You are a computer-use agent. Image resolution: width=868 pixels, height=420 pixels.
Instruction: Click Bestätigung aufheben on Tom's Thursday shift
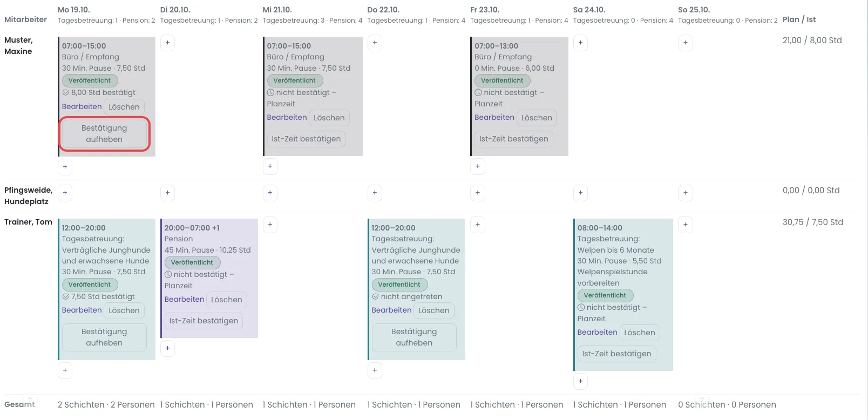pos(414,337)
